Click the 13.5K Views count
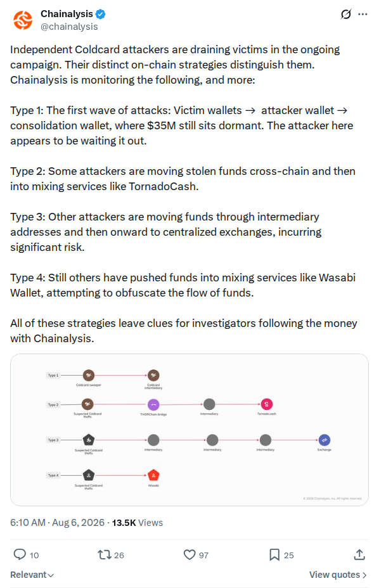 click(138, 522)
